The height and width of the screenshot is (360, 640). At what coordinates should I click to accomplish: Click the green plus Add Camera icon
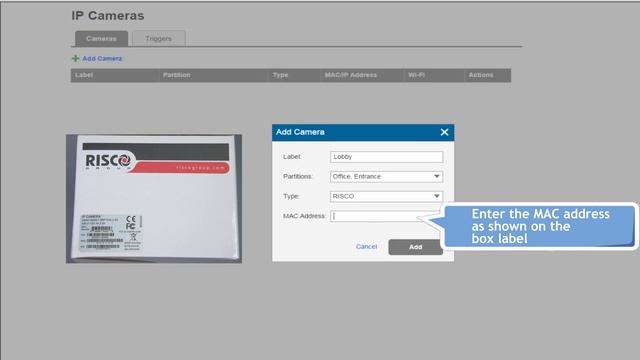75,59
